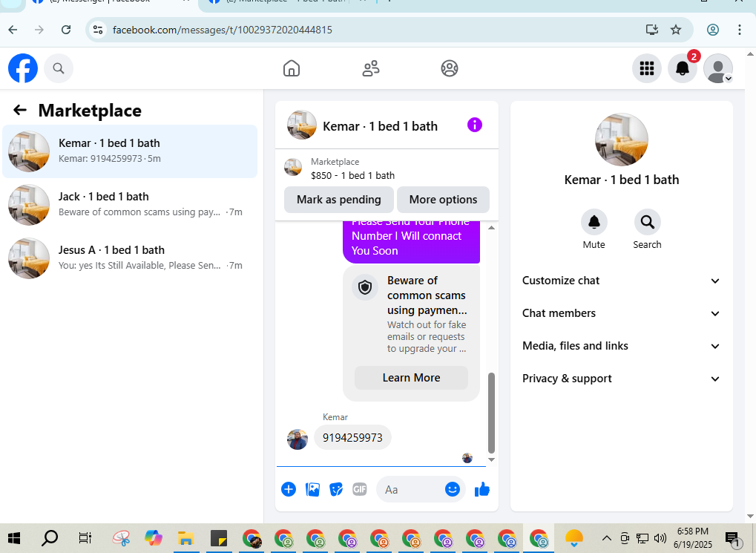
Task: Open the Facebook search magnifier
Action: [x=59, y=68]
